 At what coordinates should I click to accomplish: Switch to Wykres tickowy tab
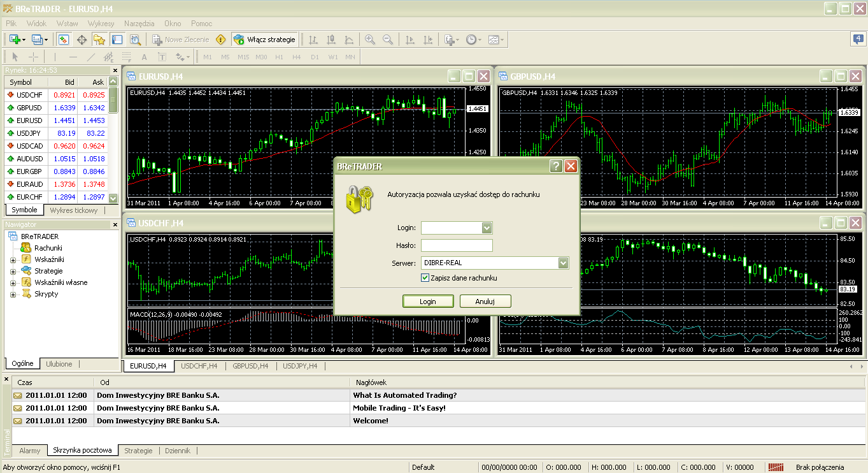tap(74, 210)
